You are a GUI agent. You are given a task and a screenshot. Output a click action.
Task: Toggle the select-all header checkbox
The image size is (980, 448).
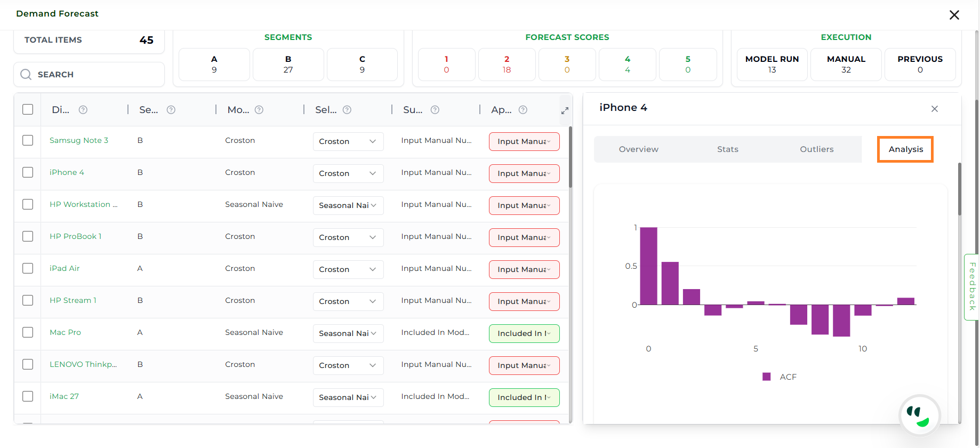(x=28, y=109)
